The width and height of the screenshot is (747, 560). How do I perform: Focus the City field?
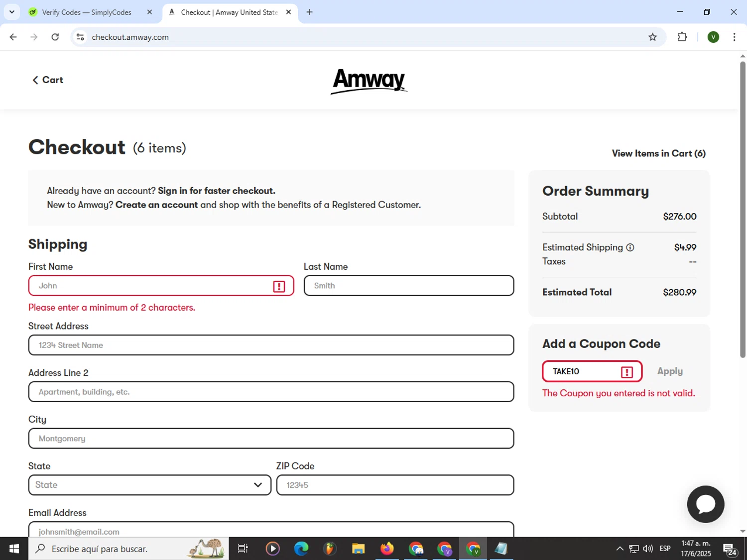click(271, 439)
